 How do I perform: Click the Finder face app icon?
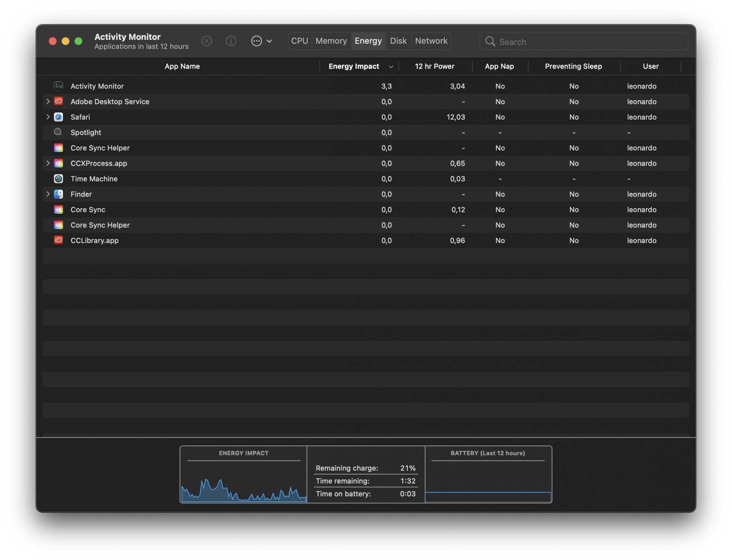pyautogui.click(x=59, y=194)
